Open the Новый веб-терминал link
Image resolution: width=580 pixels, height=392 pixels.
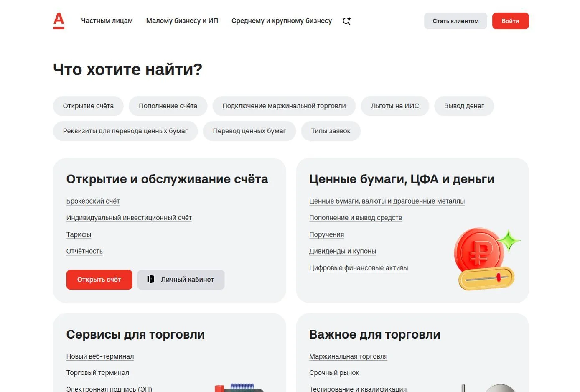[100, 356]
